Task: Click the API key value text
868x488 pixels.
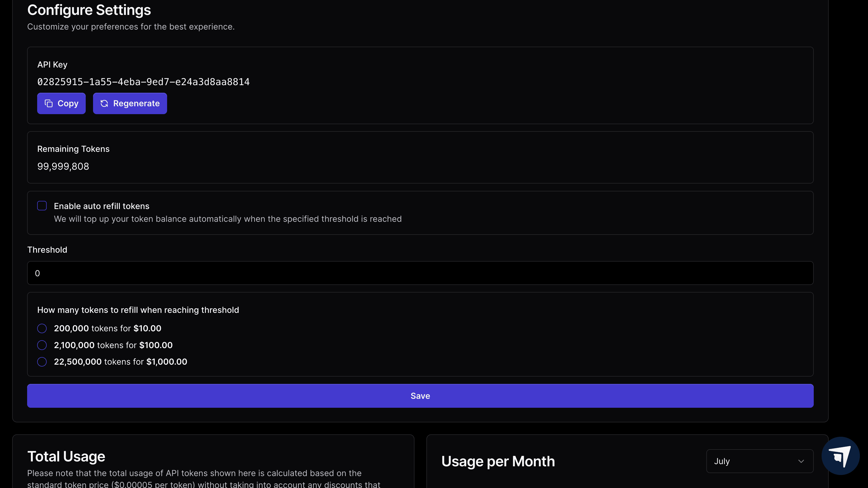Action: click(x=143, y=82)
